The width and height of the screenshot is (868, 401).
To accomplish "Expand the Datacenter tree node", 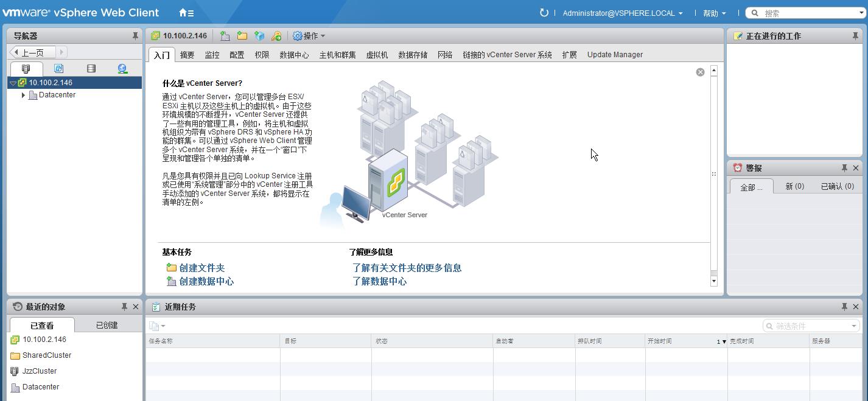I will (x=23, y=95).
